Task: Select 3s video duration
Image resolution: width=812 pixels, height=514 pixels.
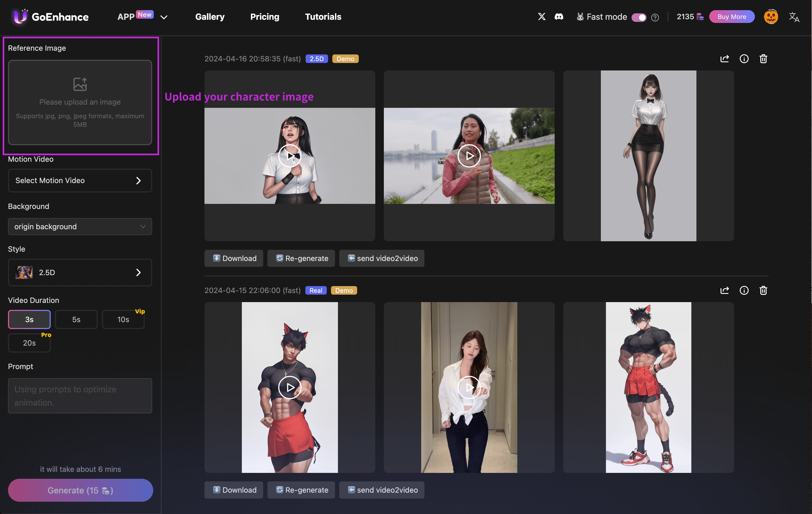Action: pyautogui.click(x=29, y=319)
